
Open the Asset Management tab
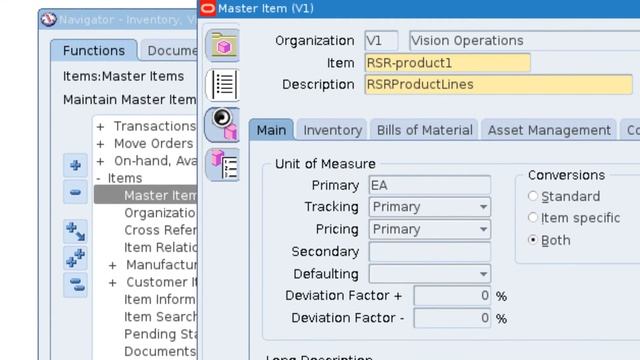549,130
